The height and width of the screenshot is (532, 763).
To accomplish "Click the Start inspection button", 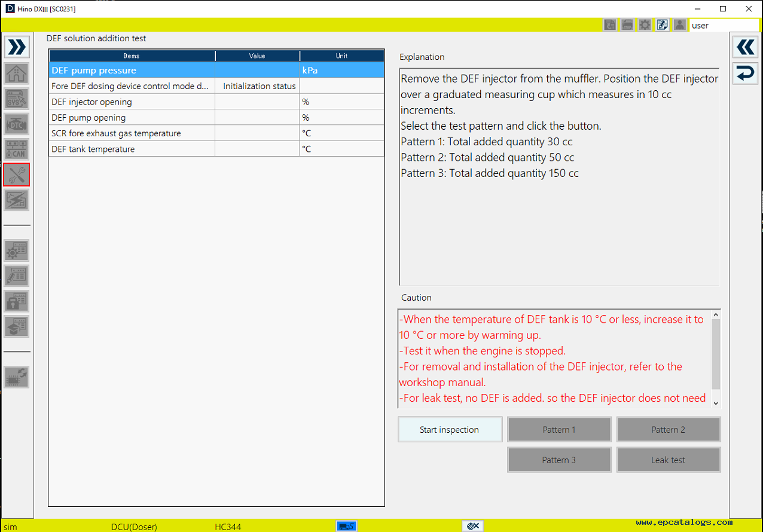I will point(450,430).
